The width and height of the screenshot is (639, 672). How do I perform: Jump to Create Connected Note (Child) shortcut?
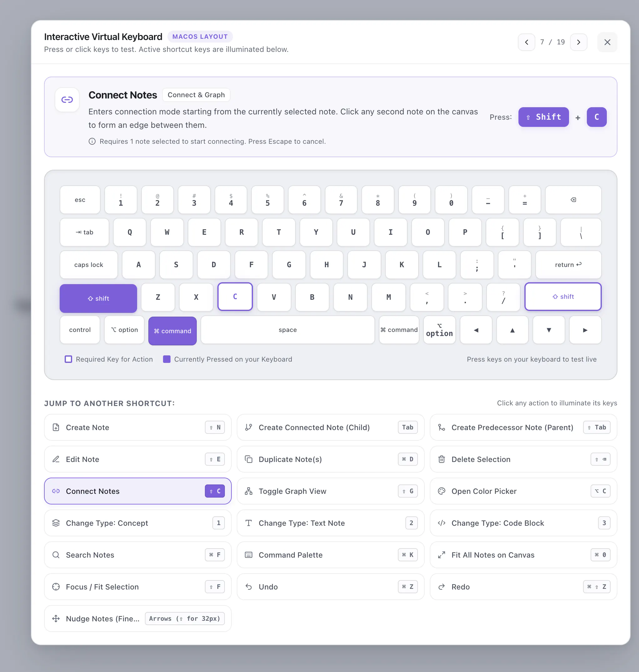(330, 427)
